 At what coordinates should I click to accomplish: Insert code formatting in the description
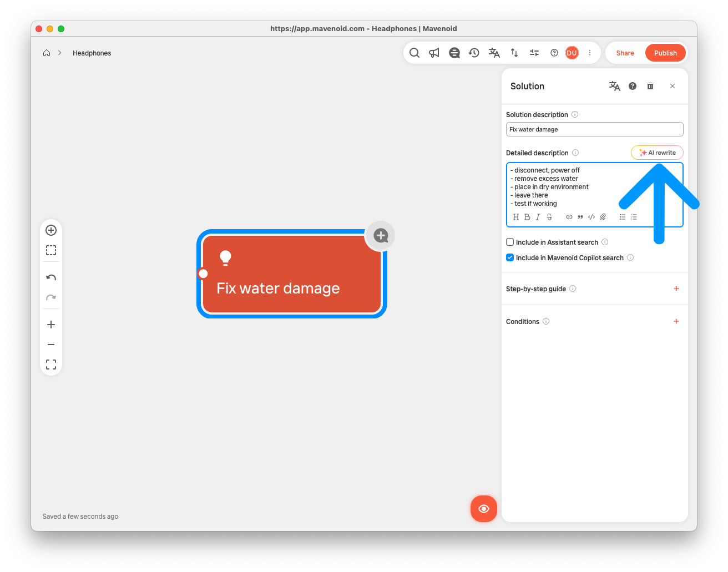591,217
